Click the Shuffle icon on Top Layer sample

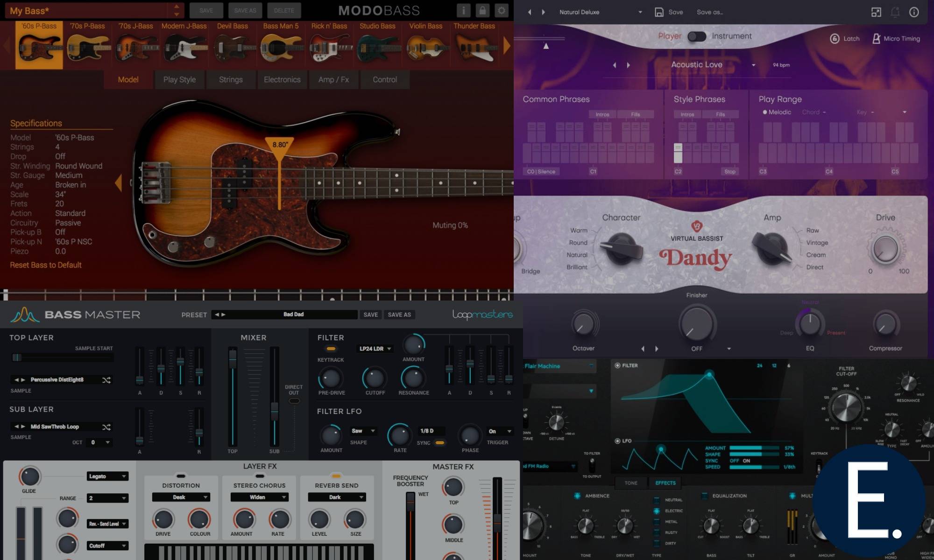106,379
